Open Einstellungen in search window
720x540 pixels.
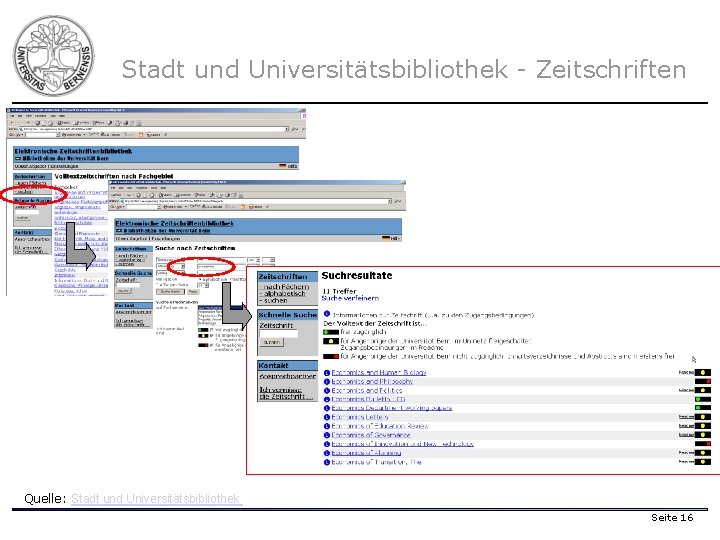(x=166, y=239)
